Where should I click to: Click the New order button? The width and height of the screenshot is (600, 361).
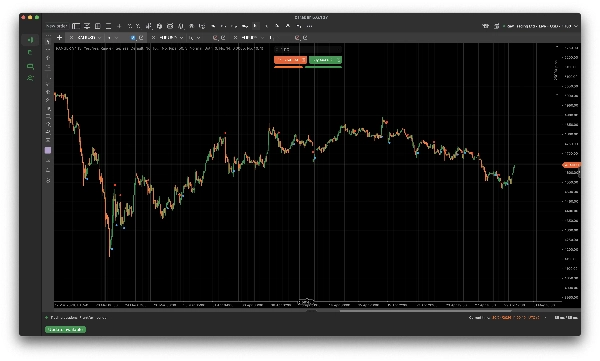tap(56, 26)
